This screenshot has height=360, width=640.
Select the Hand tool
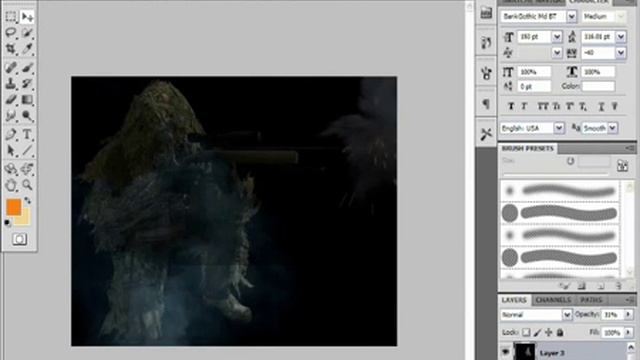tap(11, 185)
